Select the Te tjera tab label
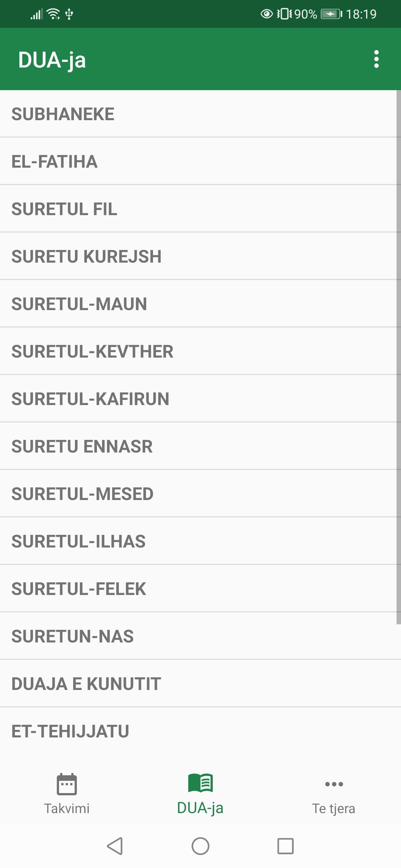 coord(333,808)
